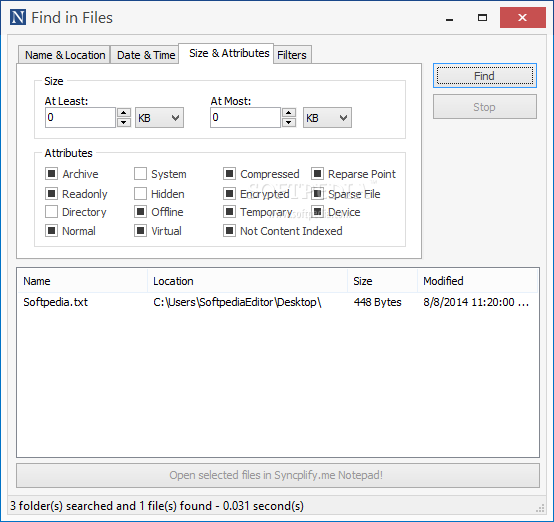Toggle the Virtual attribute checkbox
The image size is (554, 522).
[140, 231]
